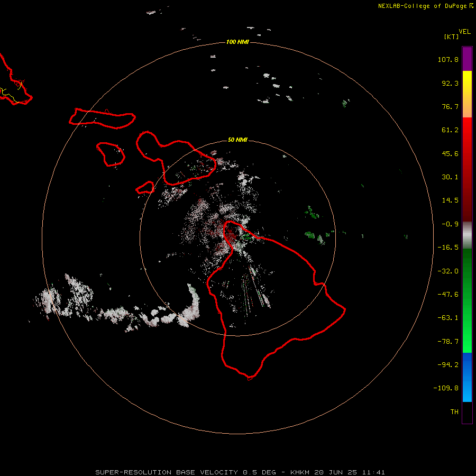The image size is (476, 476).
Task: Click the 45.6 legend value
Action: point(450,153)
